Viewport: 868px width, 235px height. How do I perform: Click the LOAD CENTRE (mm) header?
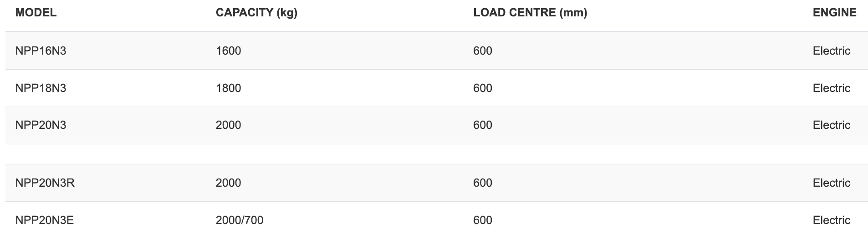click(x=530, y=13)
